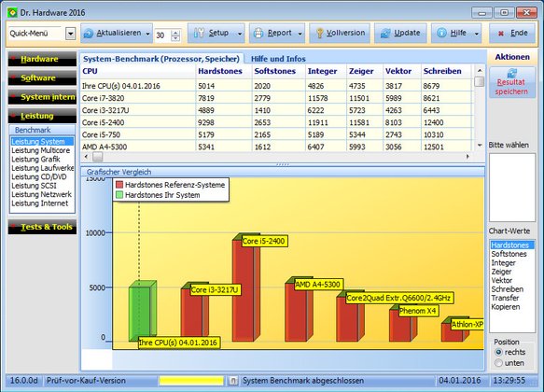
Task: Open the System intern section
Action: (x=42, y=97)
